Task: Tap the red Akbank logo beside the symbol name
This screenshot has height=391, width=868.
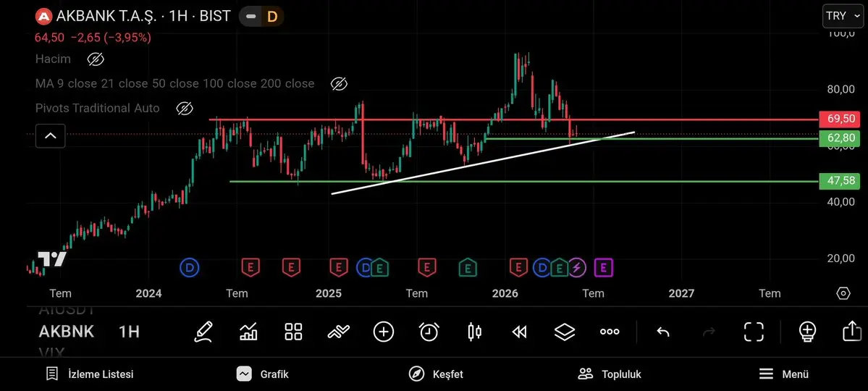Action: [43, 17]
